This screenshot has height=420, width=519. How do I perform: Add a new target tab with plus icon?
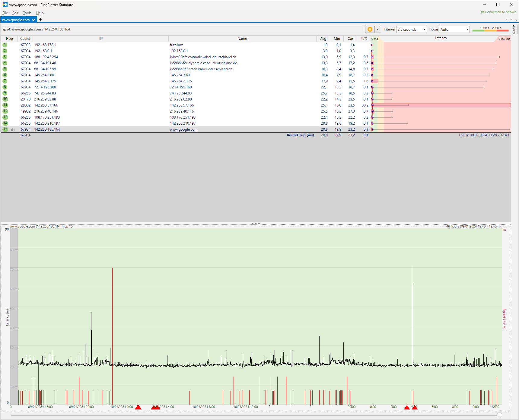coord(40,20)
